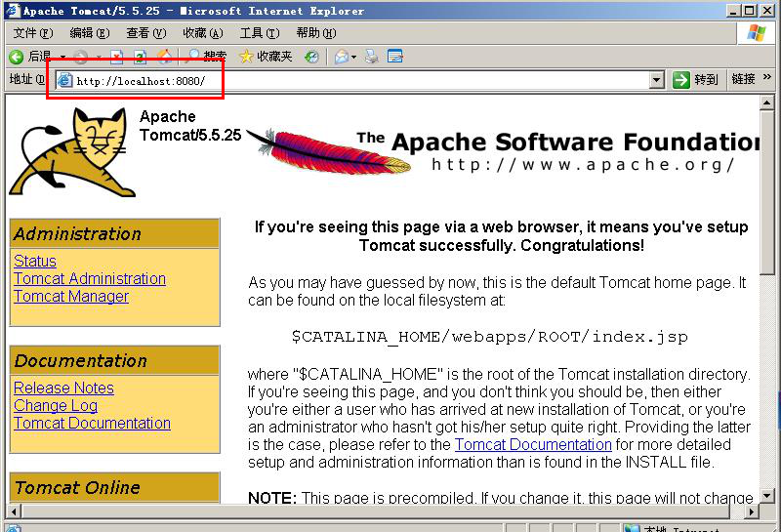
Task: Click the Print icon in toolbar
Action: click(x=371, y=57)
